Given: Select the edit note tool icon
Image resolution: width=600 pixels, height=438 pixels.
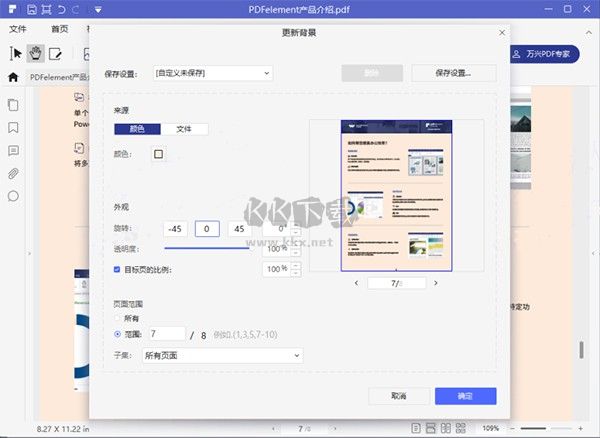Looking at the screenshot, I should [55, 54].
